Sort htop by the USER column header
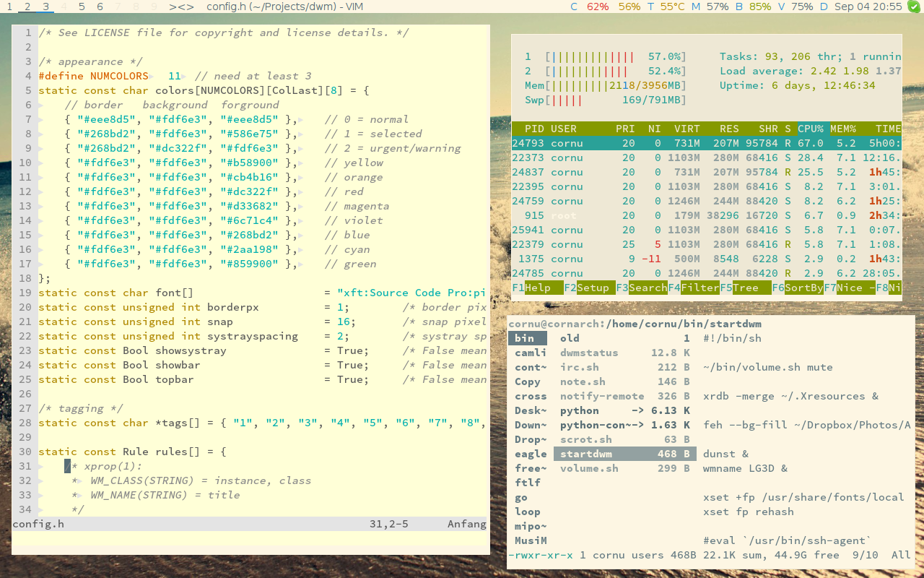The image size is (924, 578). click(564, 129)
